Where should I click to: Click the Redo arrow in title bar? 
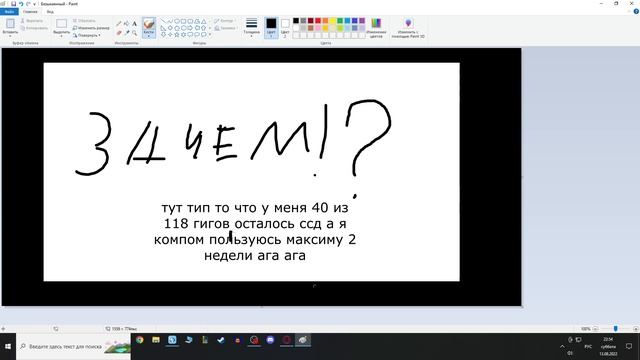[x=28, y=4]
